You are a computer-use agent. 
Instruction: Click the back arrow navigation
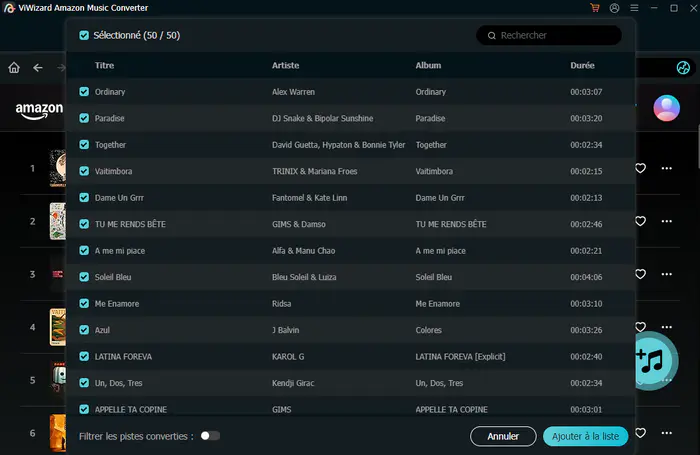point(38,67)
